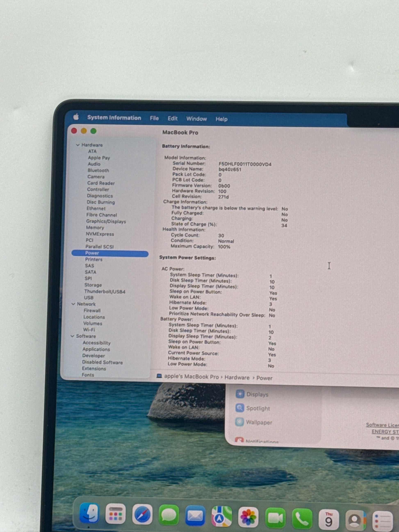Collapse the Software section chevron

tap(72, 336)
